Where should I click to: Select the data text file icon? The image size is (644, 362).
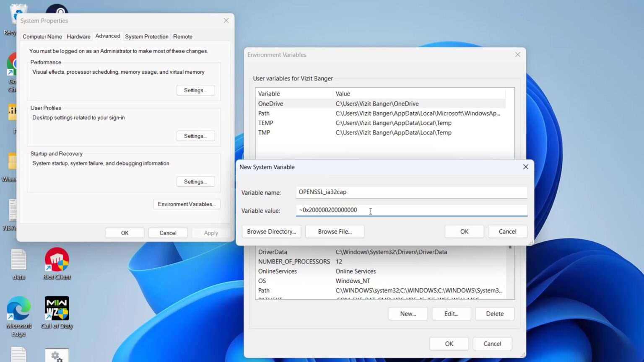pos(19,261)
